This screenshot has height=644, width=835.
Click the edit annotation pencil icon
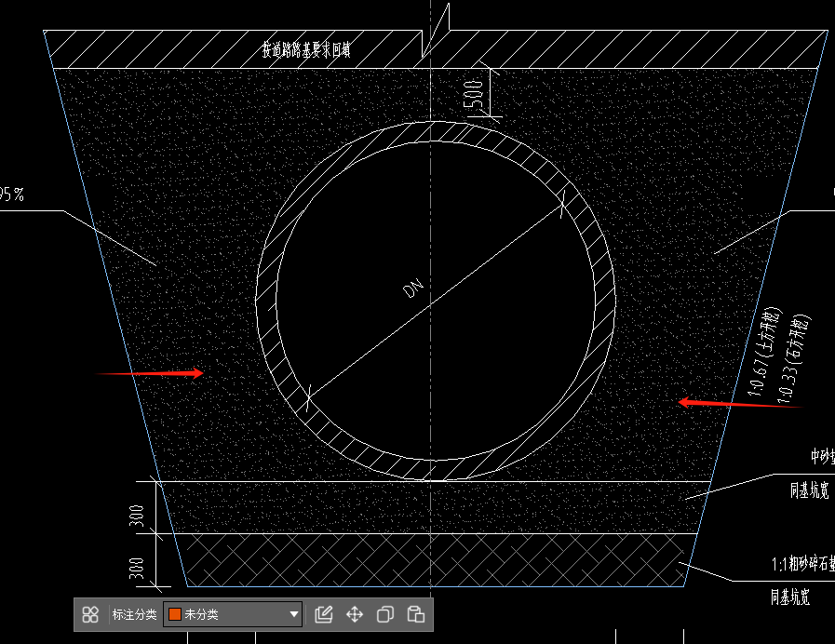(324, 615)
